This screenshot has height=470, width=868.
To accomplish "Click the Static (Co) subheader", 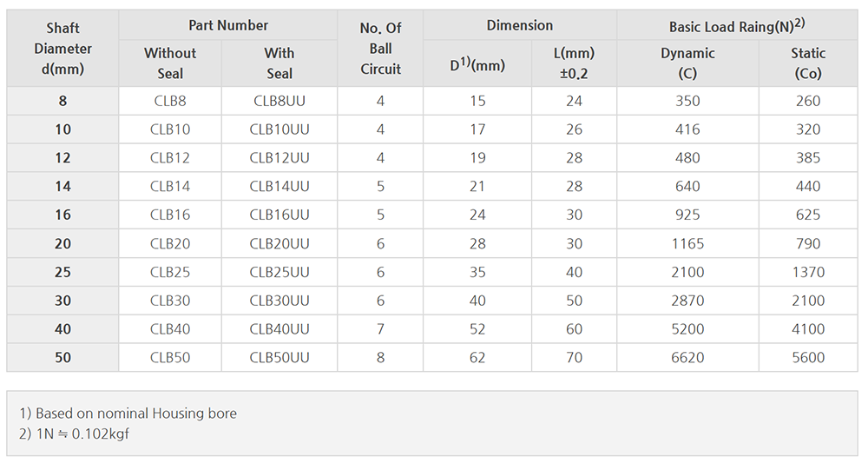I will point(808,63).
